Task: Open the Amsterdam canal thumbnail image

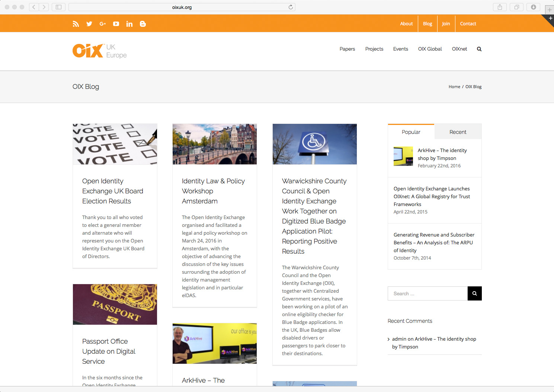Action: point(215,144)
